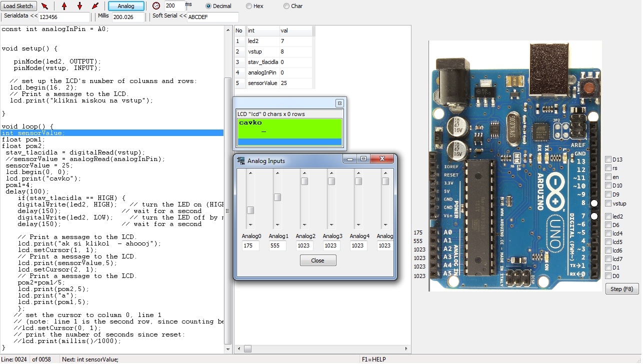Click the 'F1=HELP' status bar text

pos(373,359)
